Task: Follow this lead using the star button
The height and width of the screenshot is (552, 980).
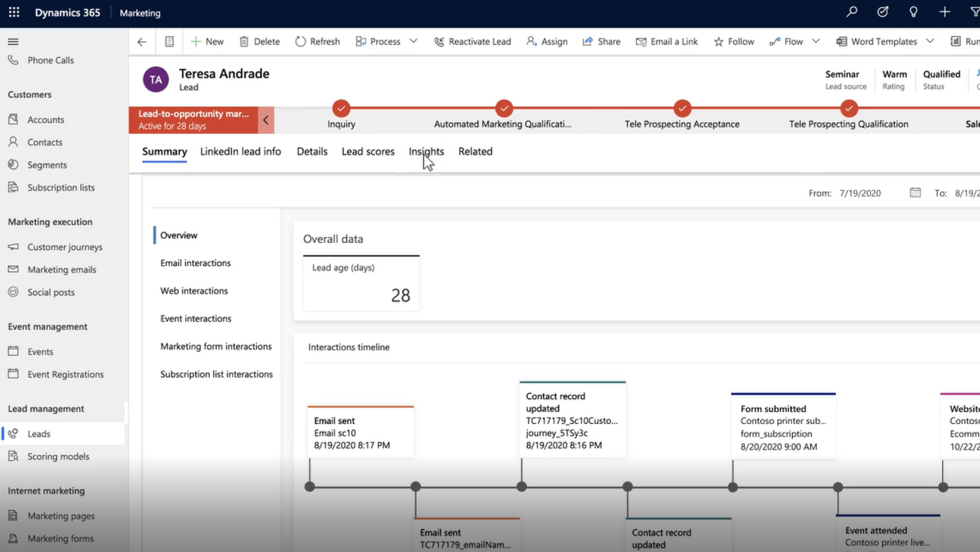Action: click(x=734, y=42)
